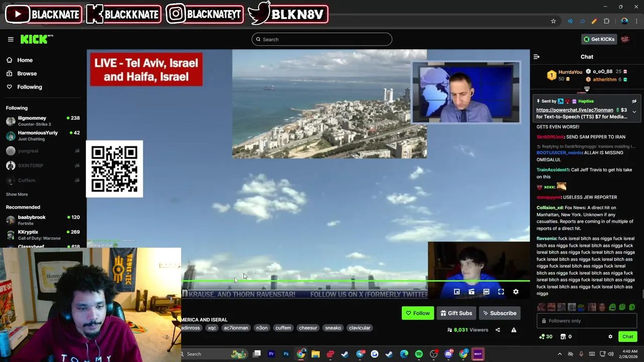
Task: Click the Kick search field
Action: (322, 39)
